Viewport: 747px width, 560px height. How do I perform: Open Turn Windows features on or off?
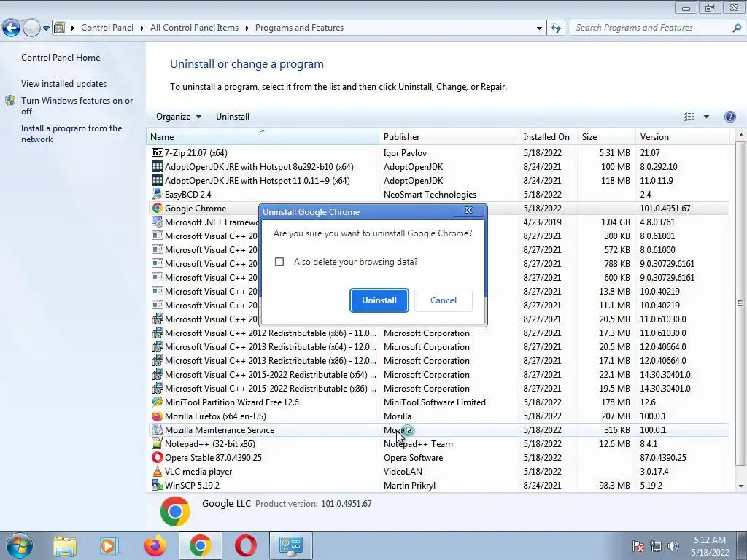[77, 106]
